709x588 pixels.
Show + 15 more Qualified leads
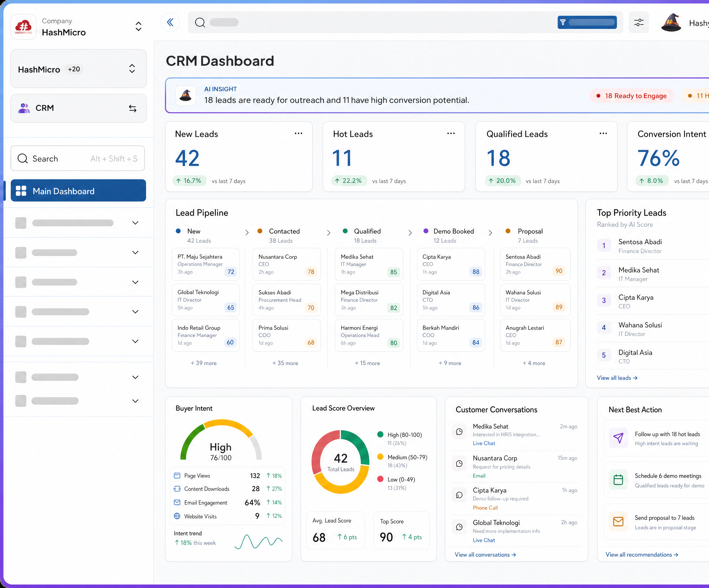point(367,363)
